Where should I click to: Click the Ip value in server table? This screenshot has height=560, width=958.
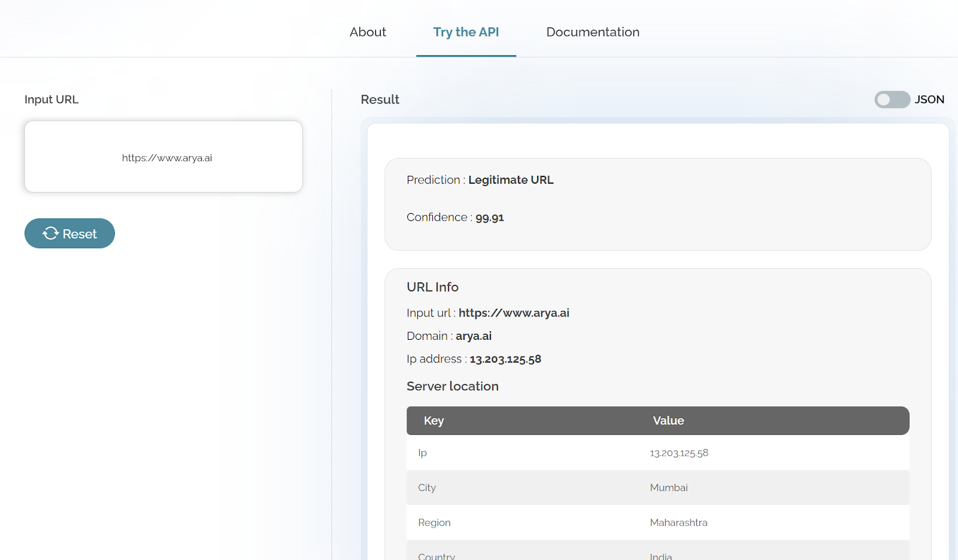(x=679, y=453)
